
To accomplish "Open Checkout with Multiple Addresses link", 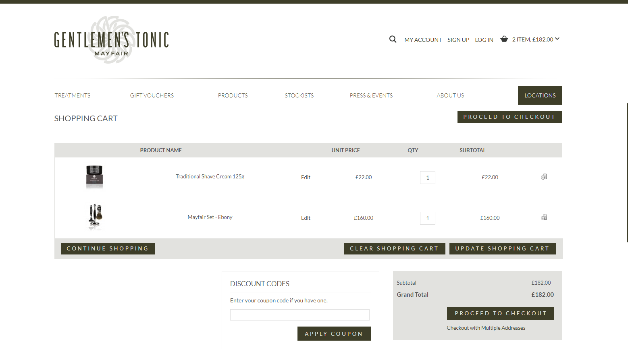I will tap(486, 328).
